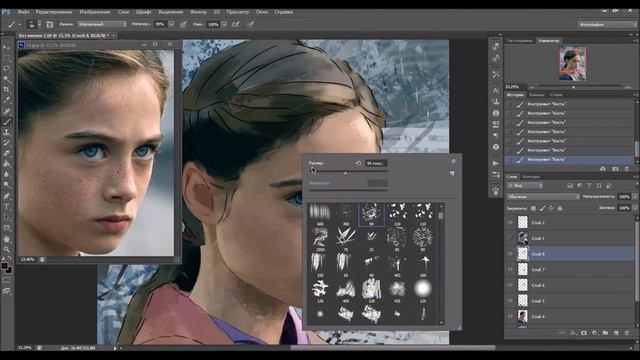Open layer Opacity dropdown arrow
Image resolution: width=640 pixels, height=360 pixels.
click(x=635, y=197)
